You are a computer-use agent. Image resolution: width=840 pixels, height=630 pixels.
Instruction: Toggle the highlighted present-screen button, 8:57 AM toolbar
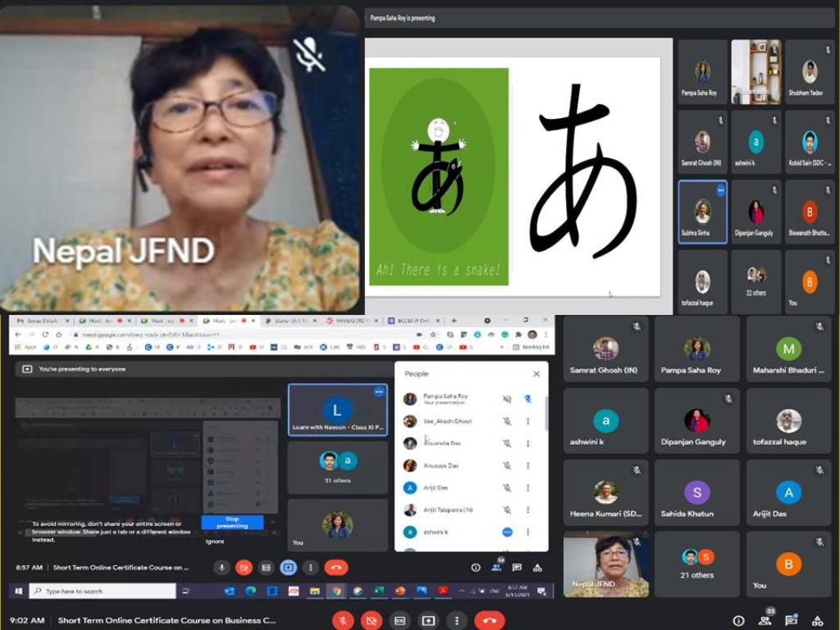click(288, 568)
